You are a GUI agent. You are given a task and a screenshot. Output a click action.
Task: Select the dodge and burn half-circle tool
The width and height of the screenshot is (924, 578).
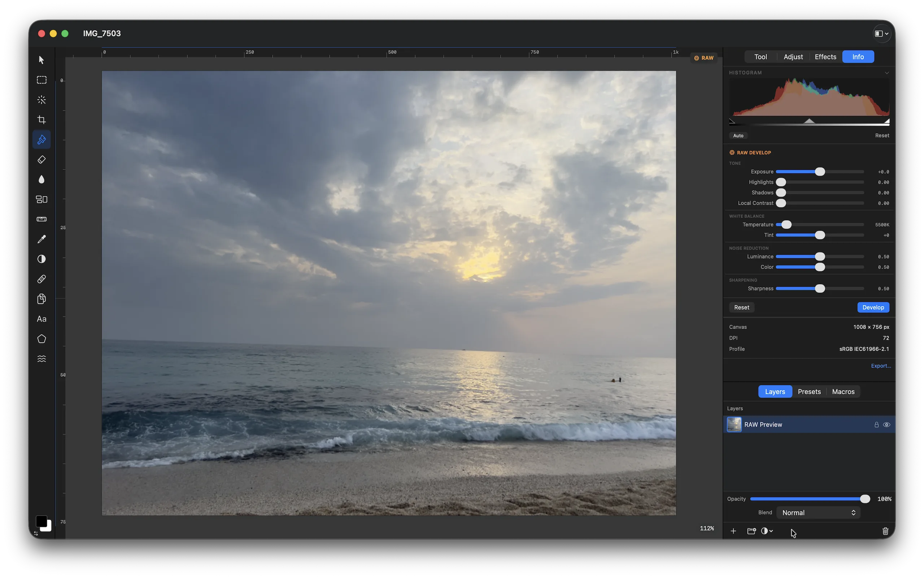41,259
